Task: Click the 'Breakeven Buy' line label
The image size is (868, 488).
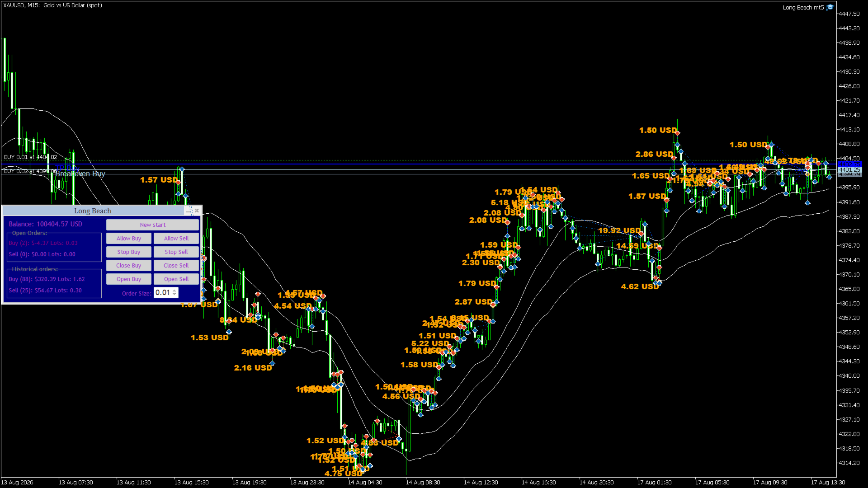Action: pos(80,174)
